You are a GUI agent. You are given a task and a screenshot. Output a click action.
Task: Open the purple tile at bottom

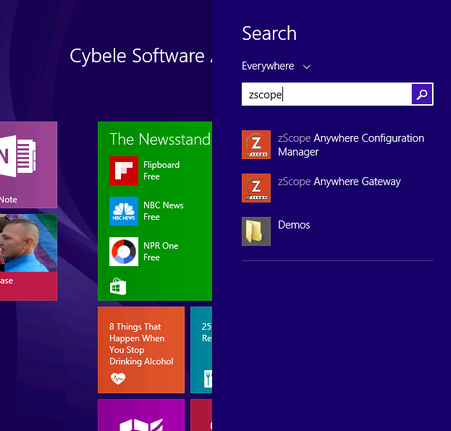141,415
